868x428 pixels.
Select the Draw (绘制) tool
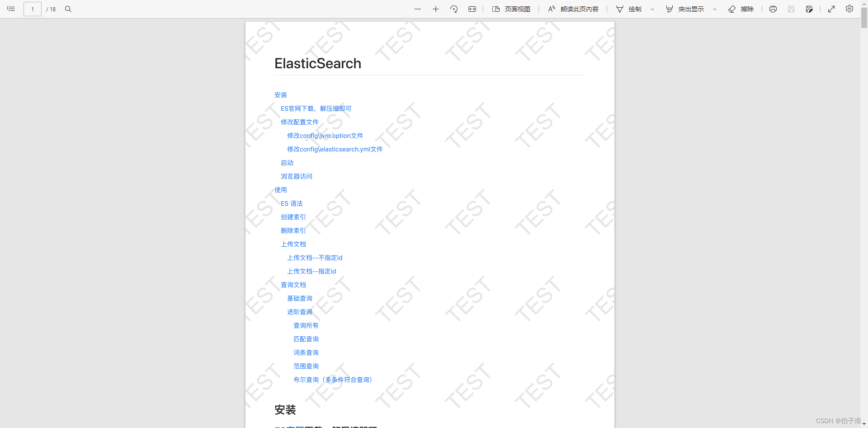pyautogui.click(x=629, y=9)
